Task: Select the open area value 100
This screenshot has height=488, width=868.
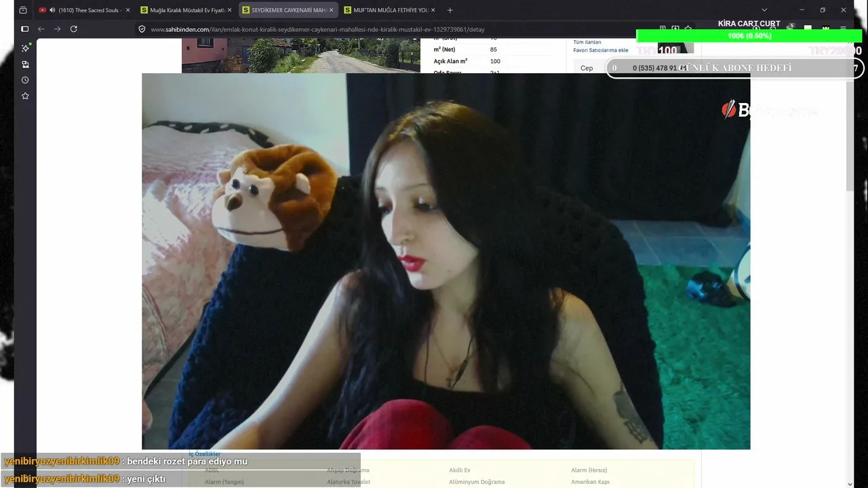Action: pyautogui.click(x=495, y=62)
